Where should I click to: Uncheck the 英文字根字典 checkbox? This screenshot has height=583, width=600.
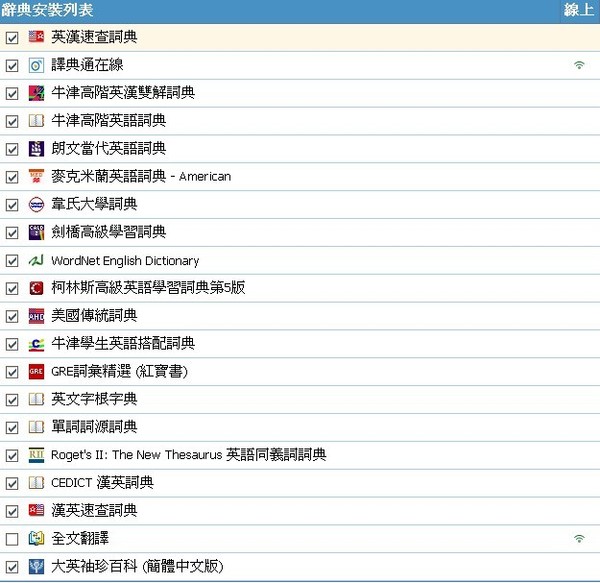[12, 400]
